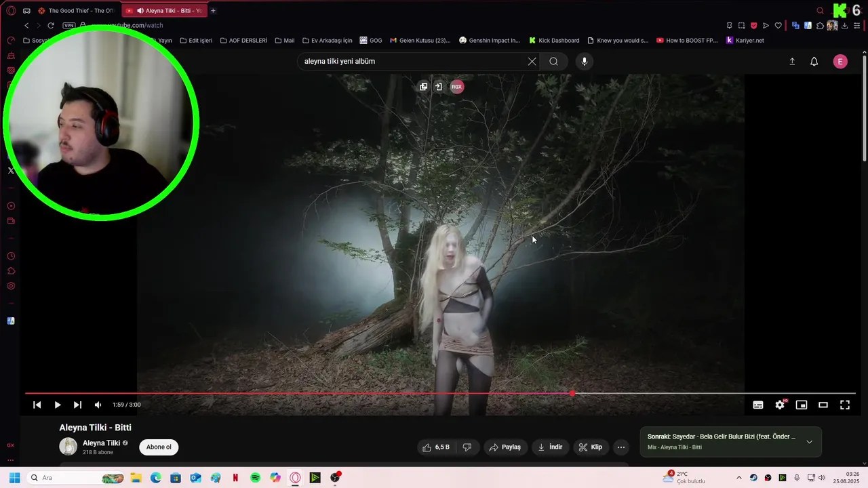The height and width of the screenshot is (488, 868).
Task: Open sidebar history clock icon
Action: (x=11, y=256)
